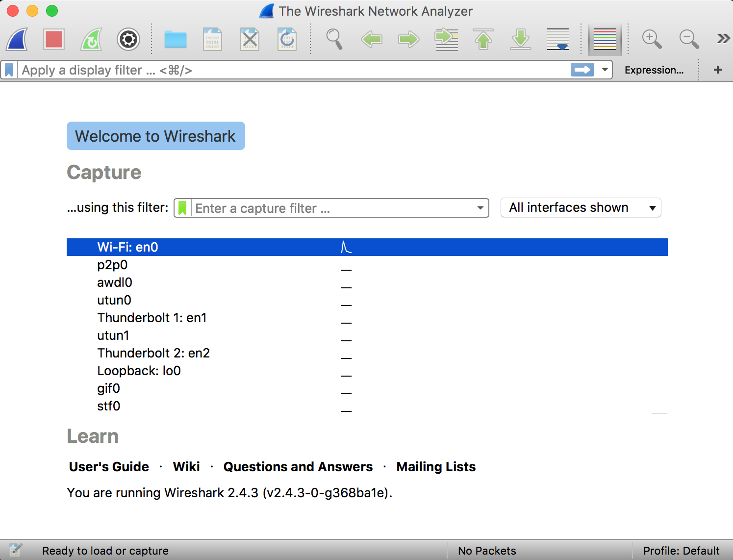Click display filter bookmark icon
This screenshot has height=560, width=733.
(x=9, y=70)
